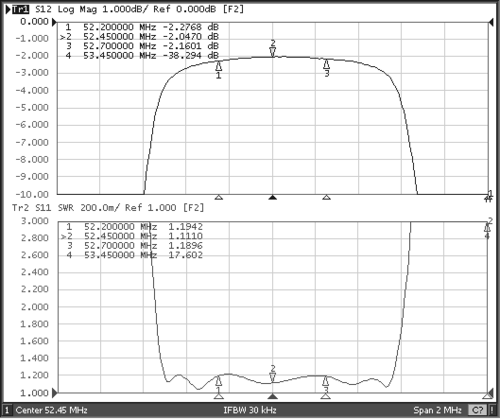Select marker 1 on the SWR trace
The image size is (500, 419).
[219, 381]
